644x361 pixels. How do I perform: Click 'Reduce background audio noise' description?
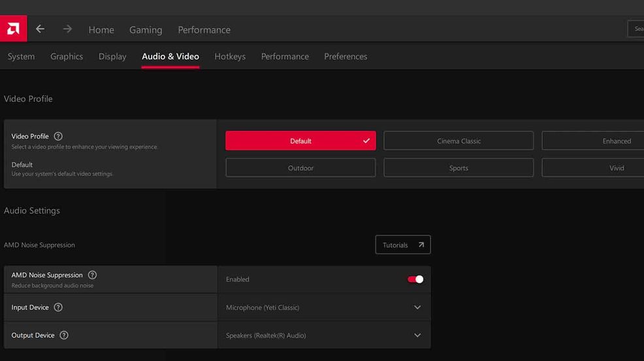52,285
